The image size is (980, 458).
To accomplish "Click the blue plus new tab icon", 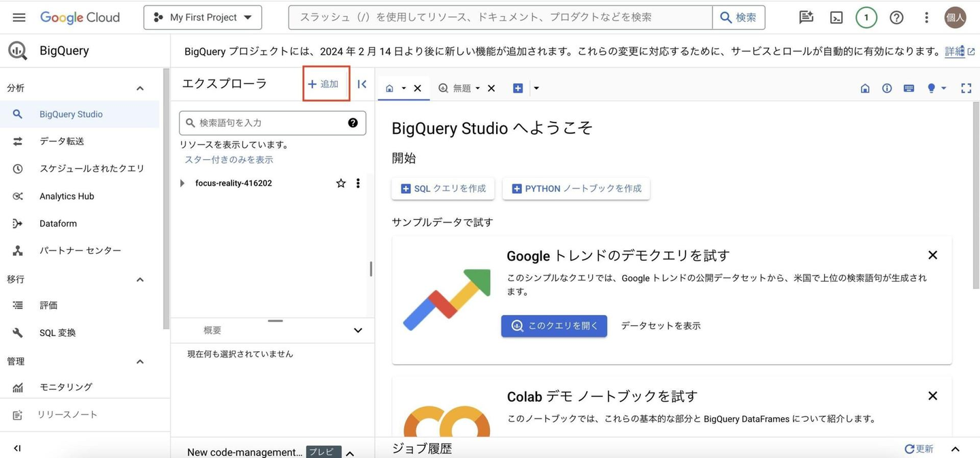I will 518,88.
